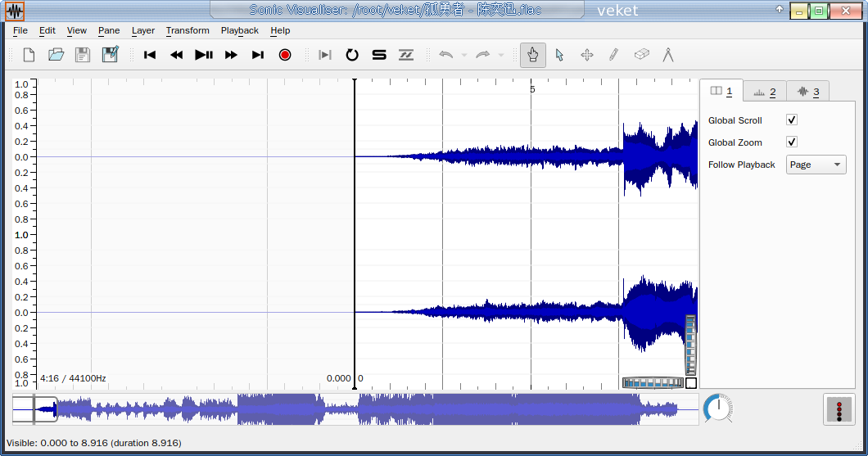Open the undo history dropdown arrow

tap(464, 55)
